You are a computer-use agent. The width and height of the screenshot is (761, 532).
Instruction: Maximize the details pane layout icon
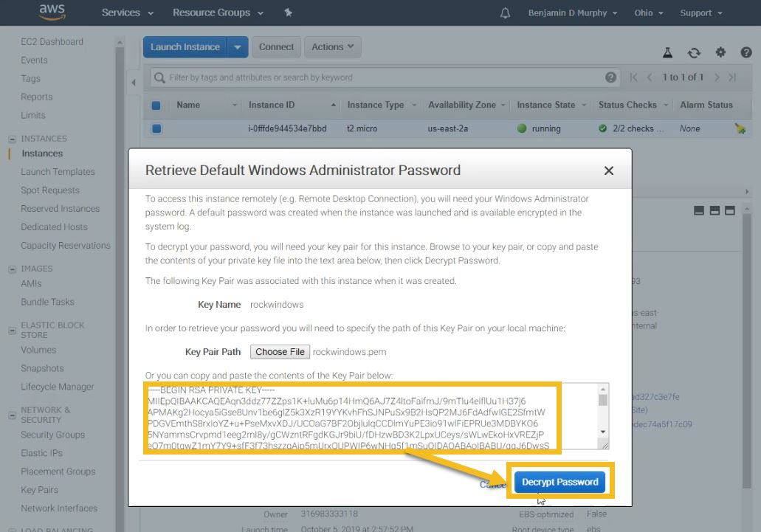730,210
